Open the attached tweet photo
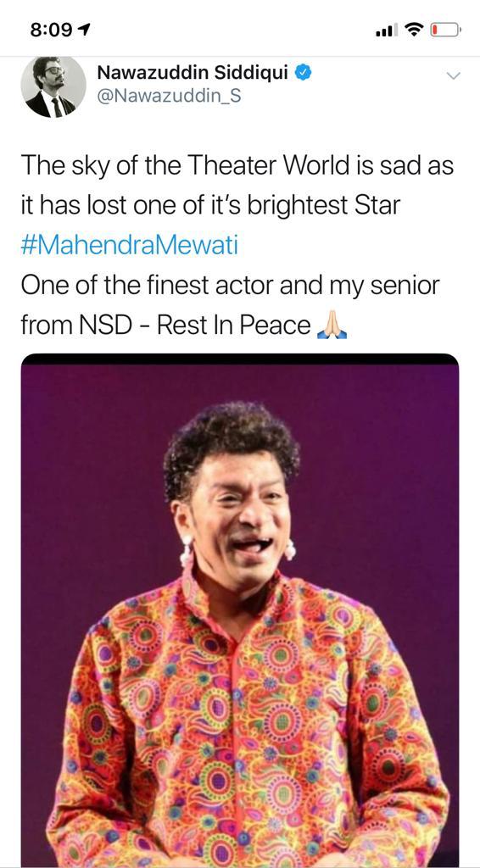Screen dimensions: 480x868 [x=240, y=610]
